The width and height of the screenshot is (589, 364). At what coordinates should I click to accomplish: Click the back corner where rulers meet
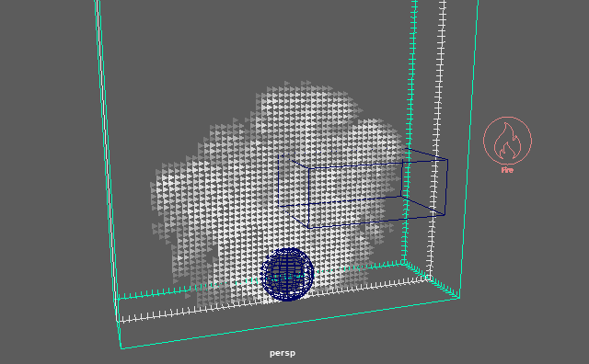click(x=430, y=279)
